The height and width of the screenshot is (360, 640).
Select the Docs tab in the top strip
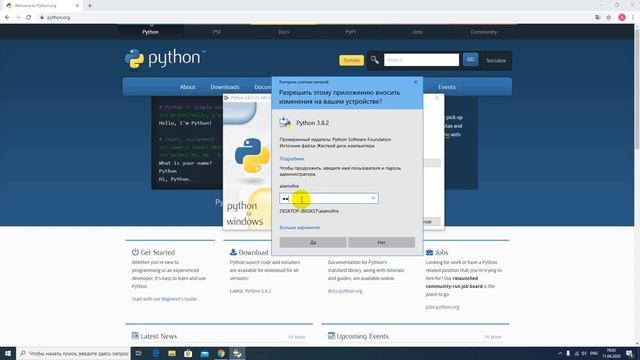click(284, 32)
